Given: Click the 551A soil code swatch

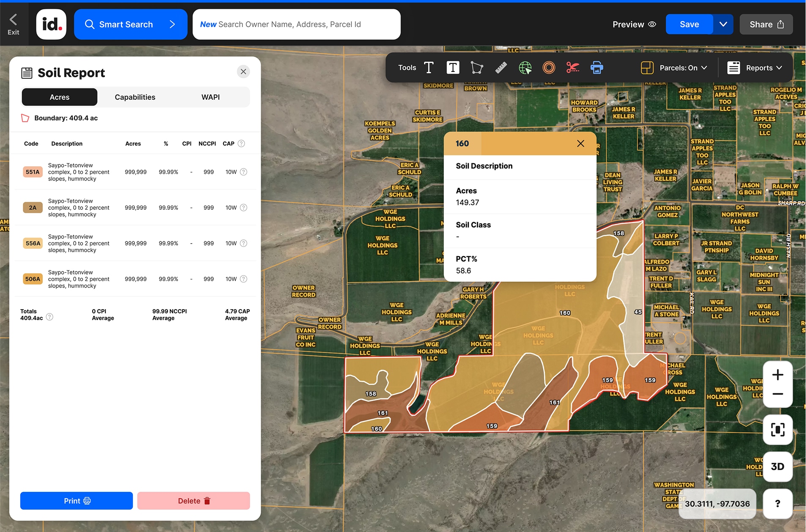Looking at the screenshot, I should [32, 172].
